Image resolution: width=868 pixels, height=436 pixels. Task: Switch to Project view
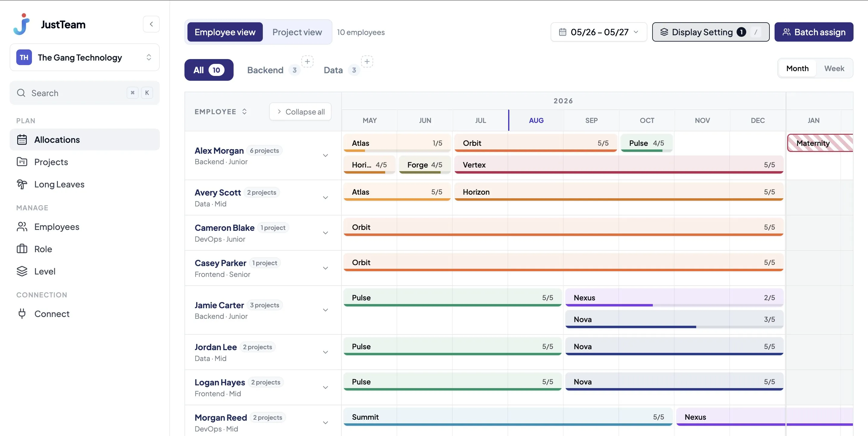(x=297, y=32)
